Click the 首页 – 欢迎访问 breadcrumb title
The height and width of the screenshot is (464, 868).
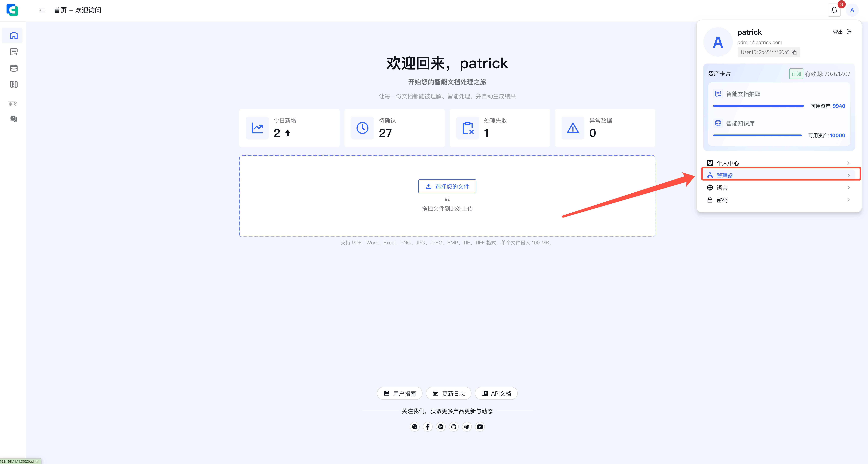77,10
